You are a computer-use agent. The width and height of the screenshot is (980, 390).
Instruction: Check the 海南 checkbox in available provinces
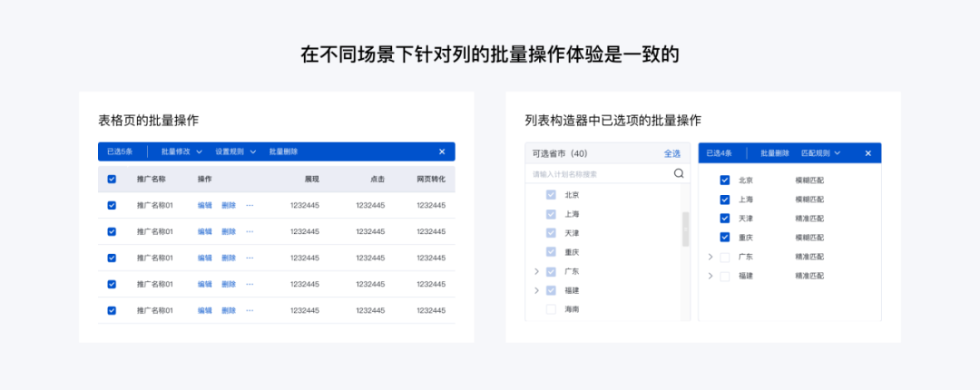pyautogui.click(x=551, y=309)
